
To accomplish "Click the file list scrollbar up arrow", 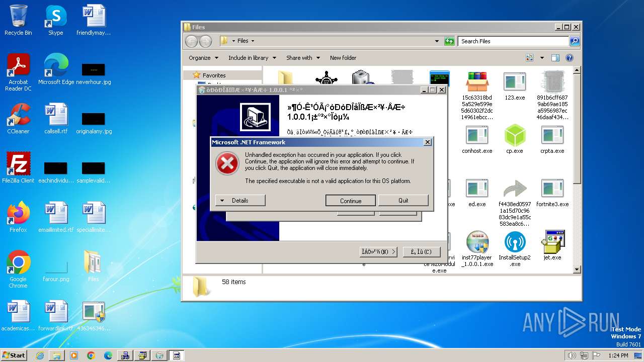I will point(577,70).
